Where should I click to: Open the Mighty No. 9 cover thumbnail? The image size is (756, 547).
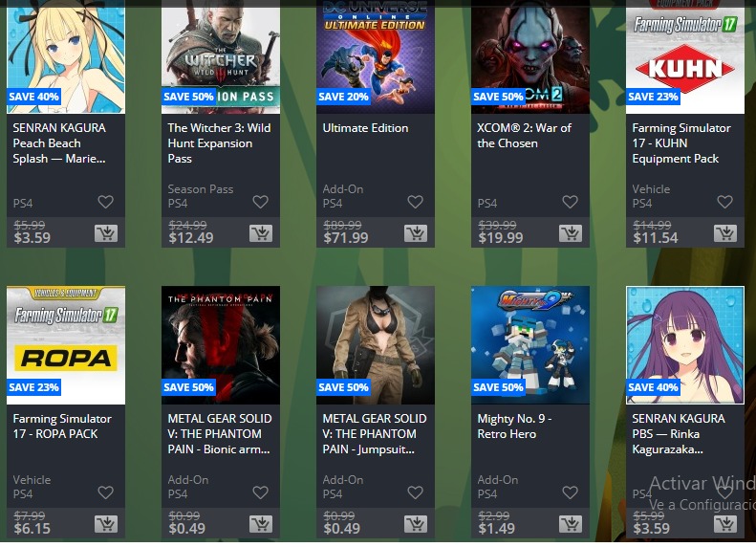(x=530, y=345)
